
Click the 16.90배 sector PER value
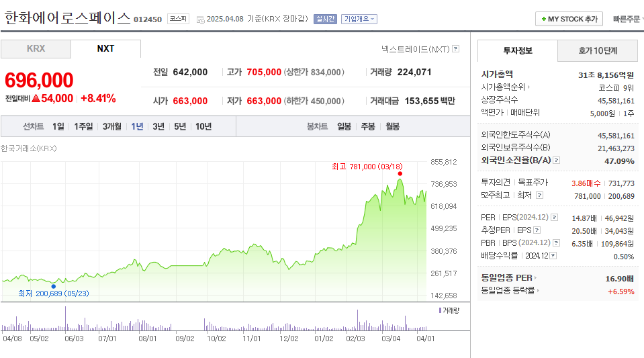(x=620, y=279)
